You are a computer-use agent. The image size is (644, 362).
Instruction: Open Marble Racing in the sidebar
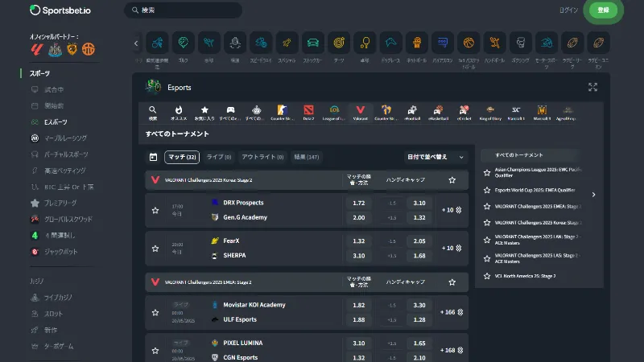65,138
